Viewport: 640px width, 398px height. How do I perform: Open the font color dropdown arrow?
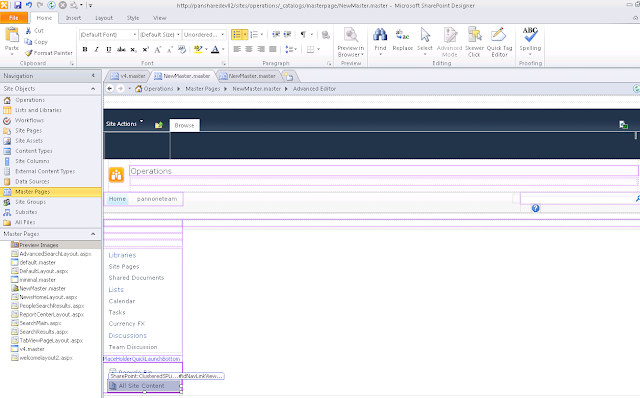(223, 49)
